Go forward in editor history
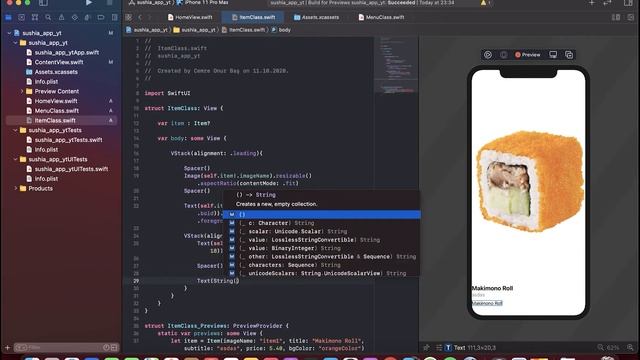This screenshot has height=360, width=640. [149, 17]
